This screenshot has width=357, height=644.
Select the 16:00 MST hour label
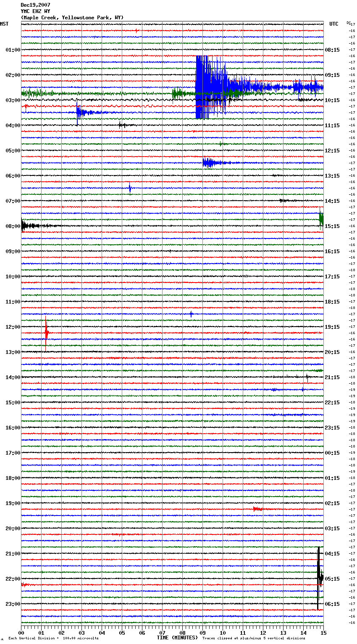click(x=13, y=428)
